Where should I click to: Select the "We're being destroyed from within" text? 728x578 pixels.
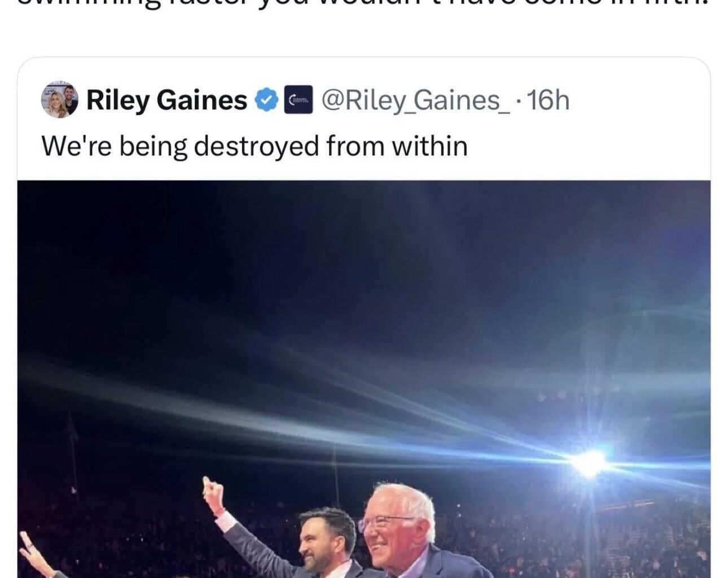point(254,146)
